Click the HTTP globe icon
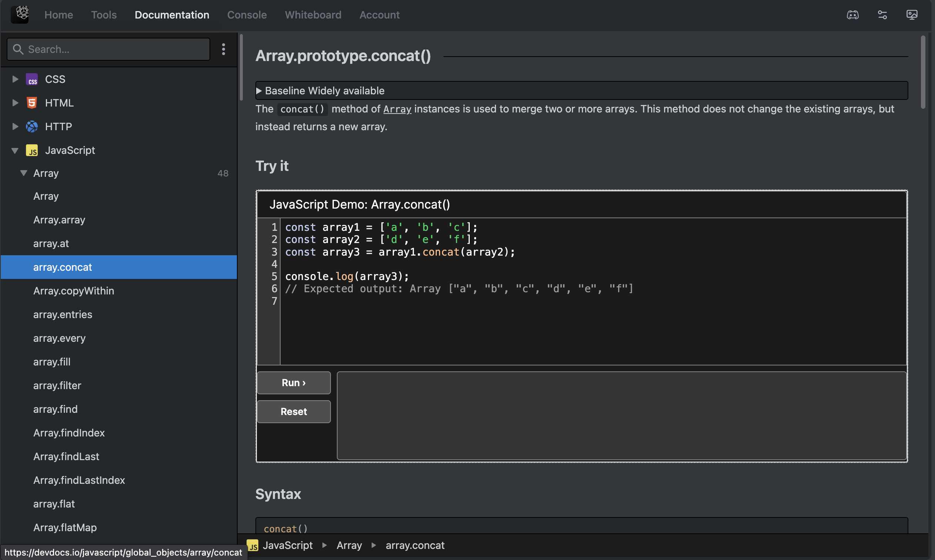This screenshot has width=935, height=560. pyautogui.click(x=32, y=126)
